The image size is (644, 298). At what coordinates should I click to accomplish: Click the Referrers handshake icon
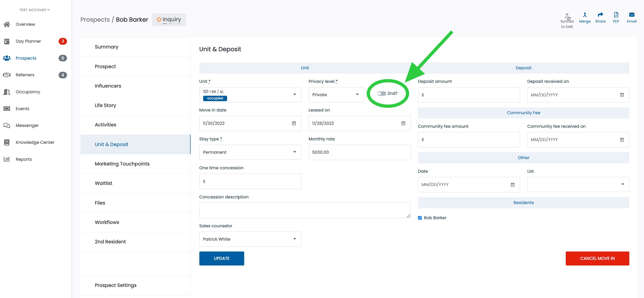(7, 75)
